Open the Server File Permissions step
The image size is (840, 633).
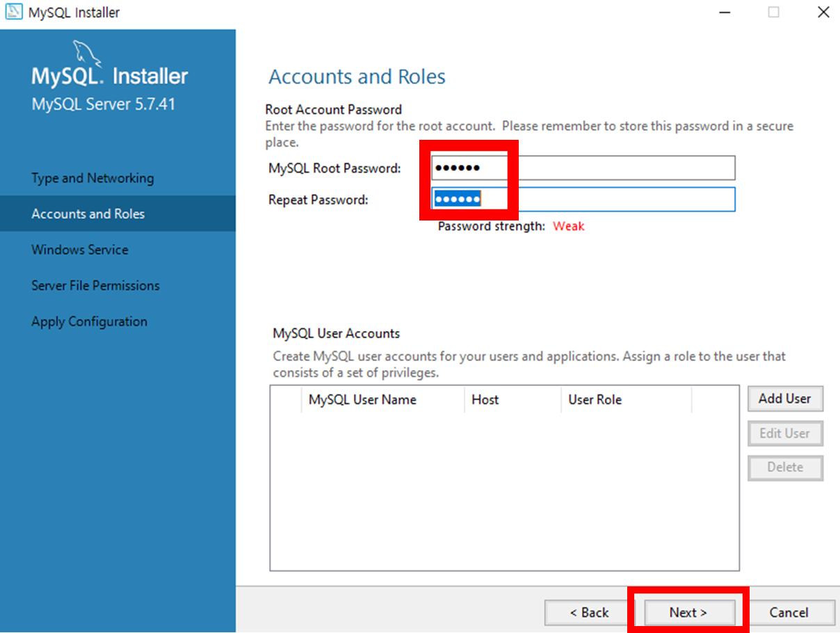tap(95, 286)
